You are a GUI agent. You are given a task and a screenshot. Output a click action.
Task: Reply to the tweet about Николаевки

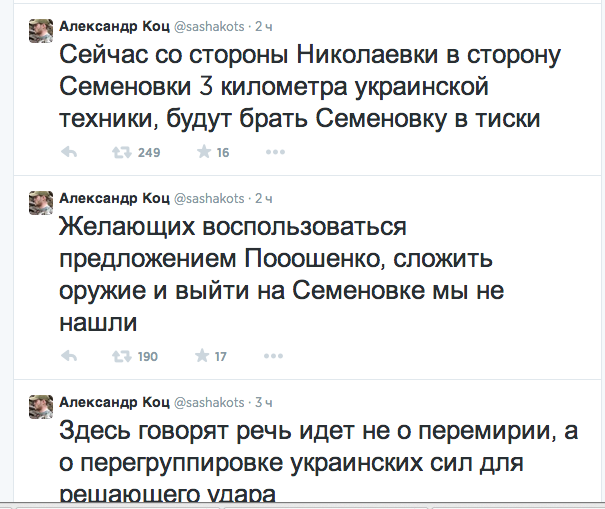click(70, 153)
